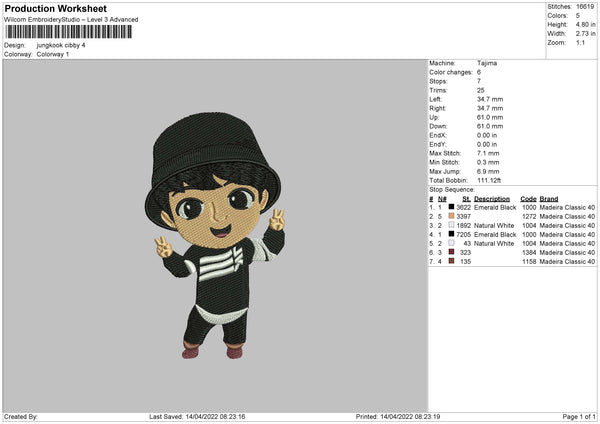Viewport: 600px width, 424px height.
Task: Select the Total Bobbin value 111.12ft
Action: pyautogui.click(x=489, y=181)
